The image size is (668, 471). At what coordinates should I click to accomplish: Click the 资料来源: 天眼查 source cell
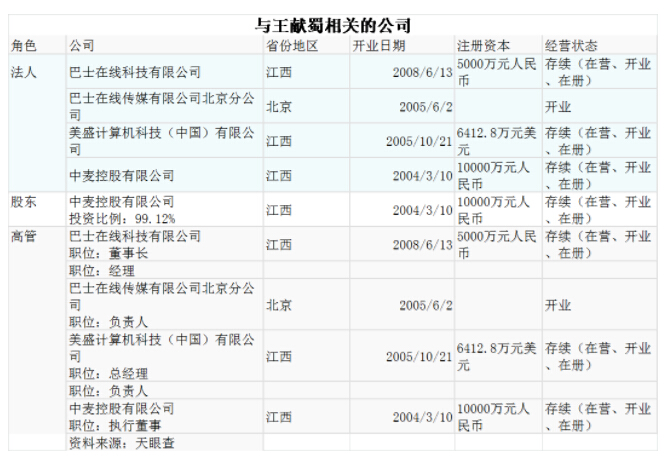click(113, 442)
